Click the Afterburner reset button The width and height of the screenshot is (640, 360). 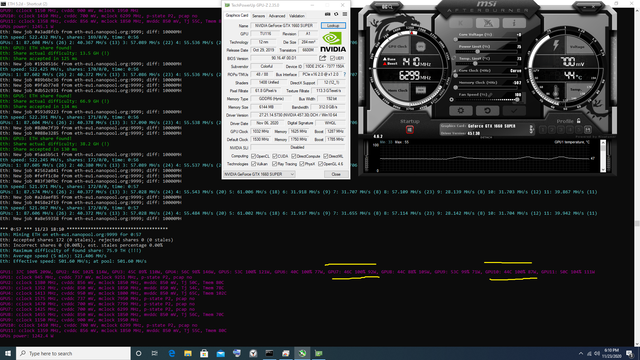pyautogui.click(x=487, y=110)
